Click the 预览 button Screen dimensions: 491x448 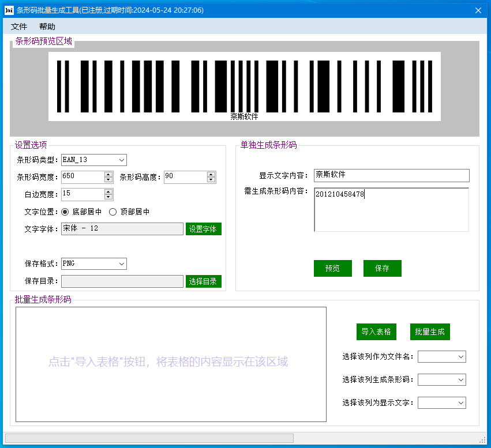click(x=332, y=268)
